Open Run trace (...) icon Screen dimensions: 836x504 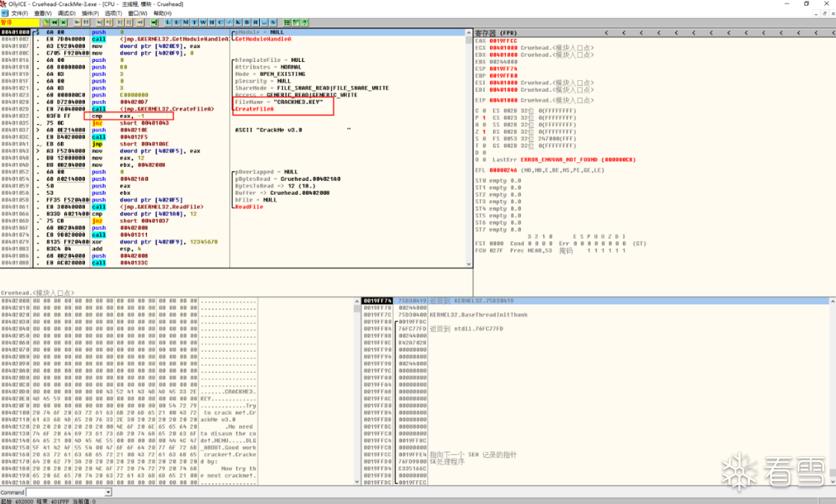tap(264, 22)
